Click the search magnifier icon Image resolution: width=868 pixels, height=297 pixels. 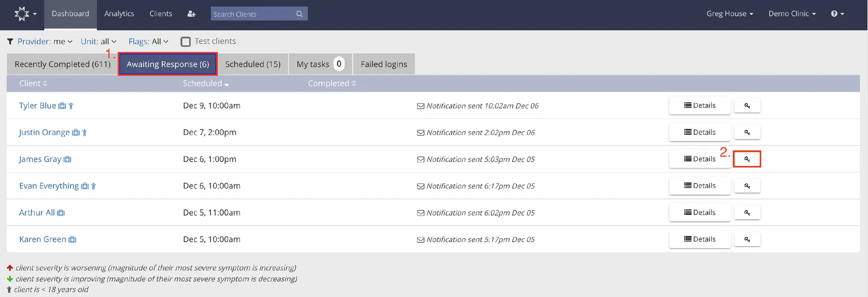click(x=299, y=14)
